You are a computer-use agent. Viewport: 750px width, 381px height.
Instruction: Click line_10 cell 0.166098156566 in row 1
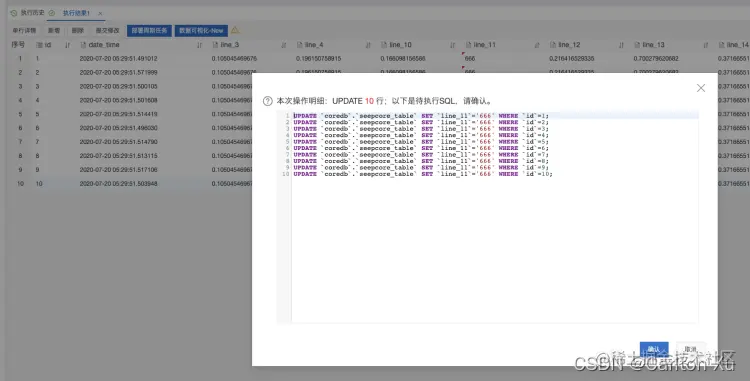click(403, 59)
